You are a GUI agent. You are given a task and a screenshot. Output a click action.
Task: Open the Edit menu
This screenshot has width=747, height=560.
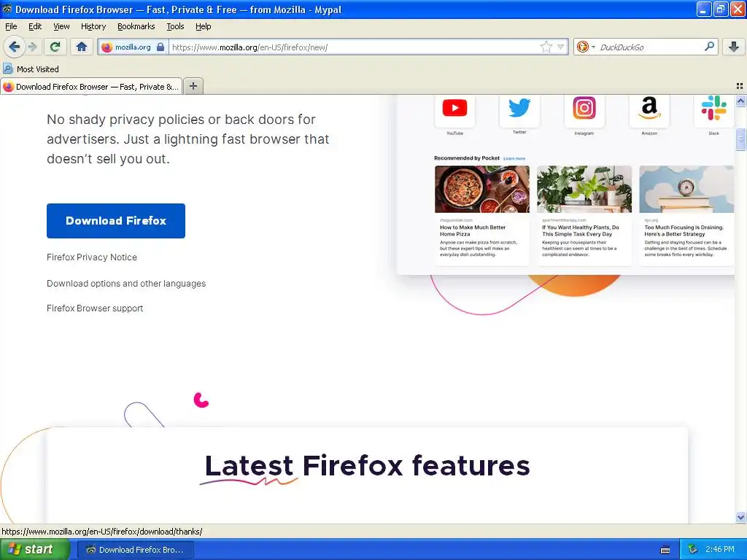pyautogui.click(x=35, y=26)
